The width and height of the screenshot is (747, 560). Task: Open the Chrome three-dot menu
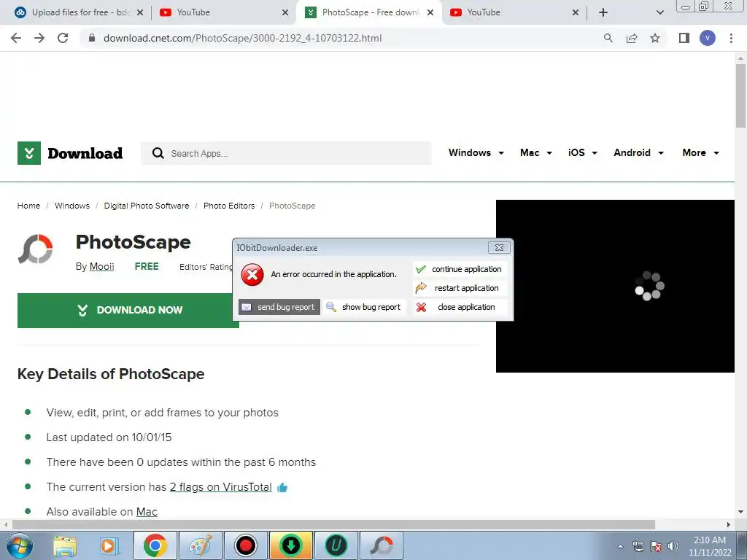point(731,38)
